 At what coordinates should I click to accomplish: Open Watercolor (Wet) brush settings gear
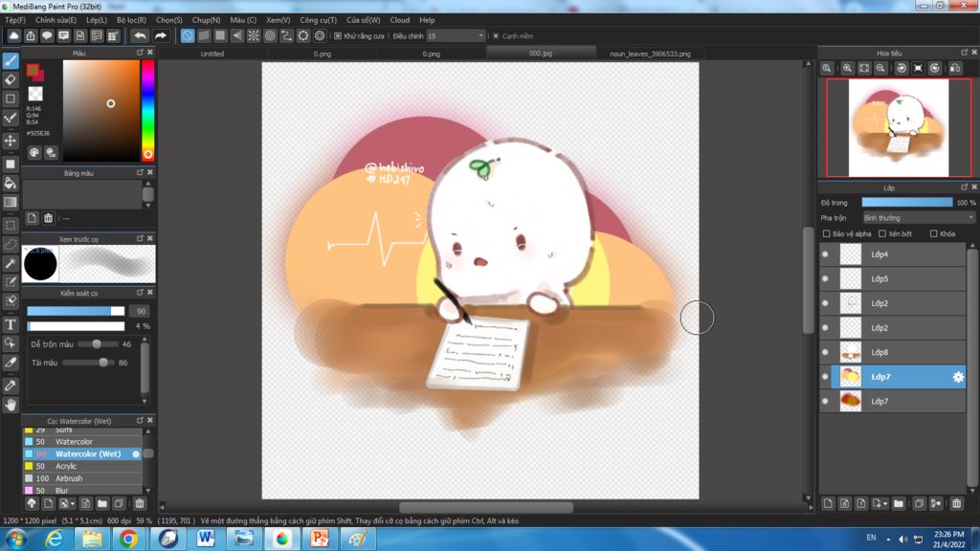[x=136, y=454]
